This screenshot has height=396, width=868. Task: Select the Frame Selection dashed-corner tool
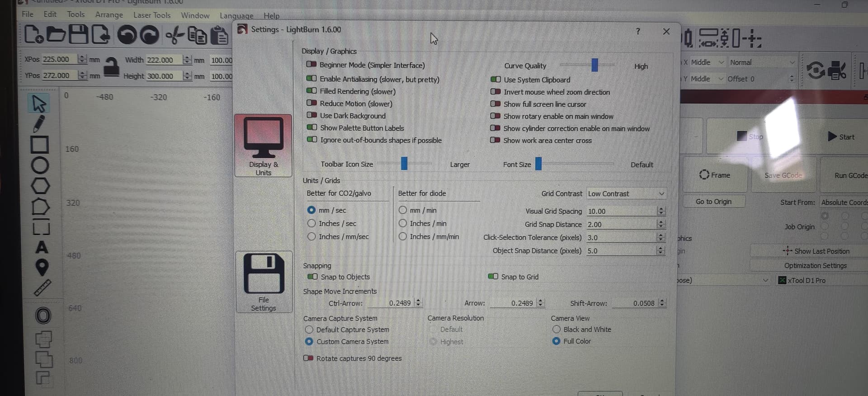click(41, 227)
